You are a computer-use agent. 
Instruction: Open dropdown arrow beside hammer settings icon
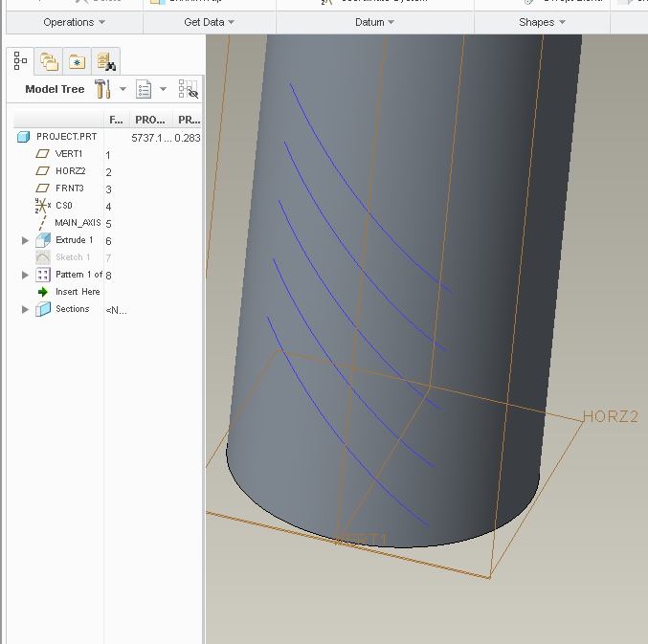(x=123, y=89)
